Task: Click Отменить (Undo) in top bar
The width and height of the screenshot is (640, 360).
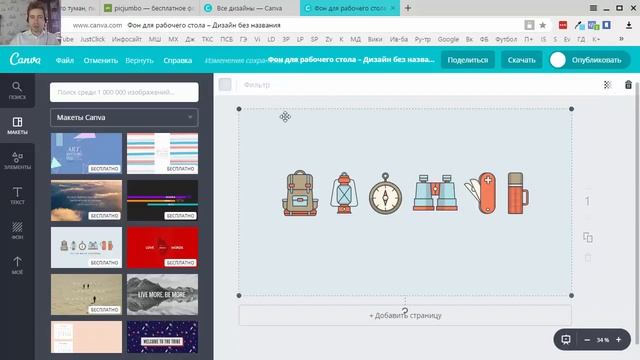Action: (100, 60)
